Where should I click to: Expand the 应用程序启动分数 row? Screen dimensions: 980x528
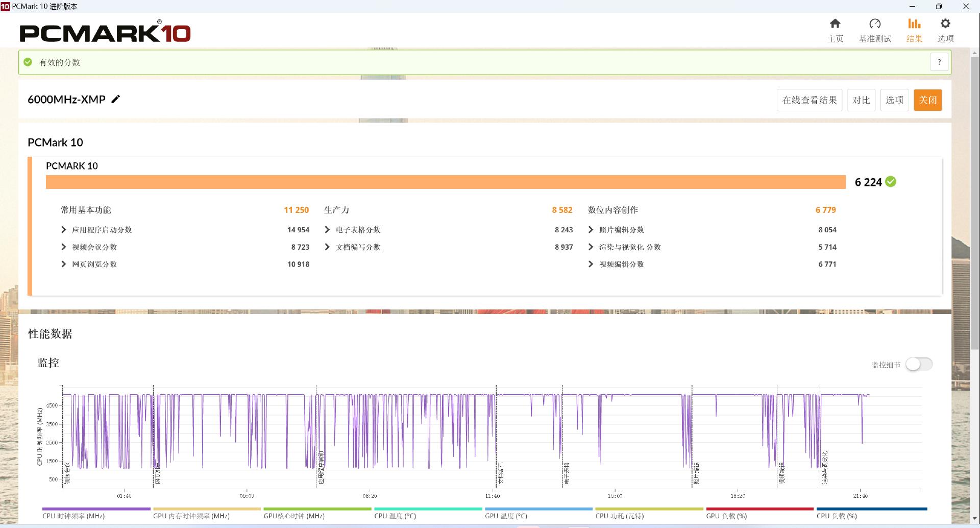click(64, 230)
